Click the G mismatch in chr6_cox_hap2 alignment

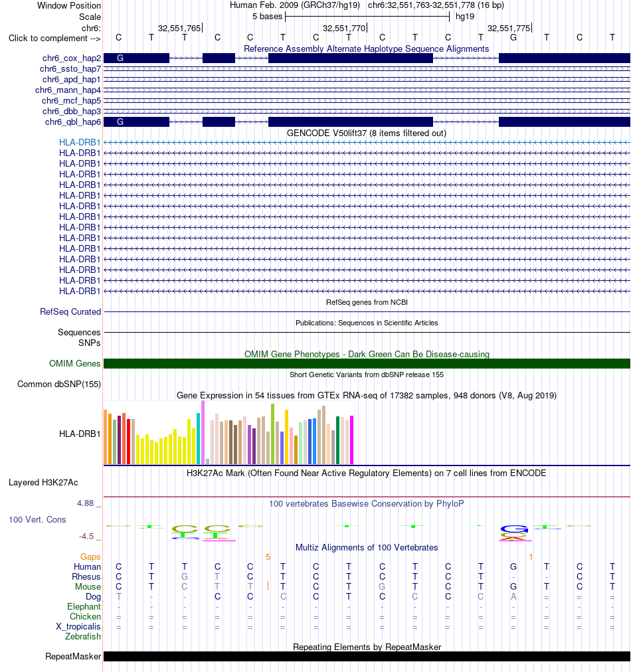click(x=120, y=58)
